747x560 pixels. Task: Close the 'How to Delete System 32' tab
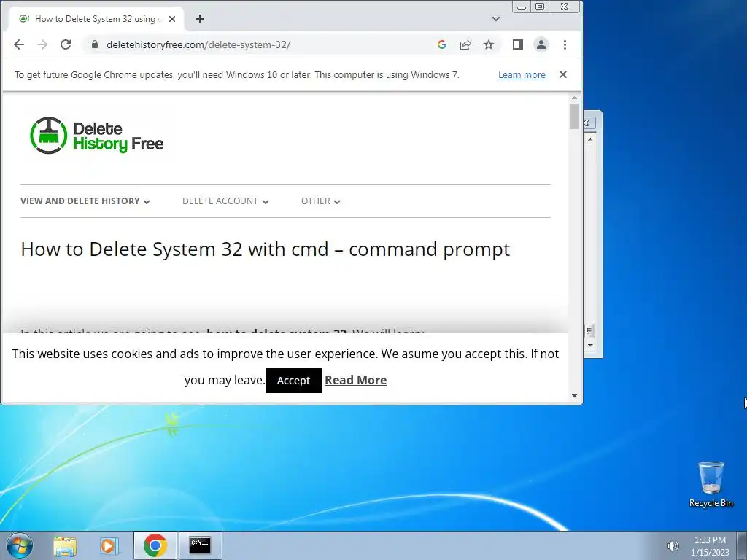172,19
